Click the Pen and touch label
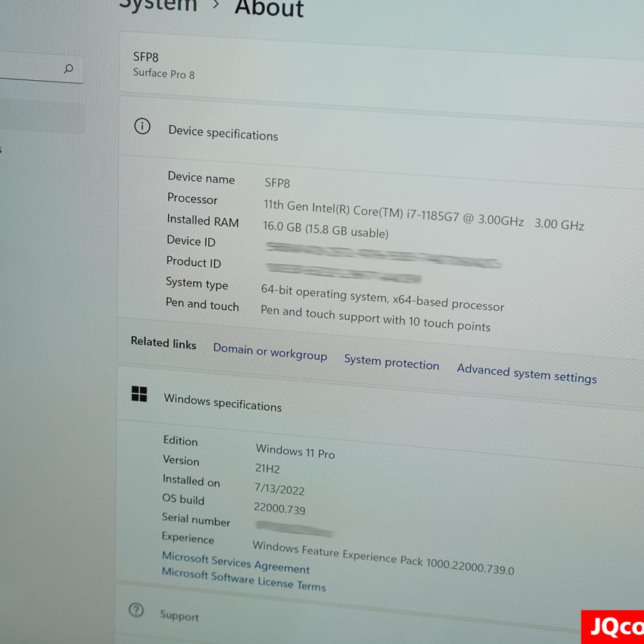This screenshot has height=644, width=644. (202, 304)
